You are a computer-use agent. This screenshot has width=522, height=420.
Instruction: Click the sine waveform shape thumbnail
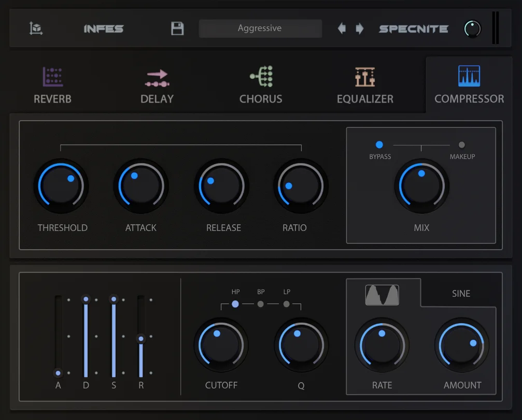[x=382, y=295]
